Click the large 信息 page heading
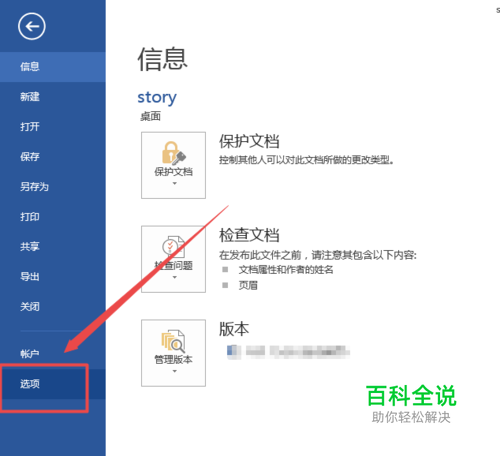Screen dimensions: 500x456 pyautogui.click(x=162, y=59)
